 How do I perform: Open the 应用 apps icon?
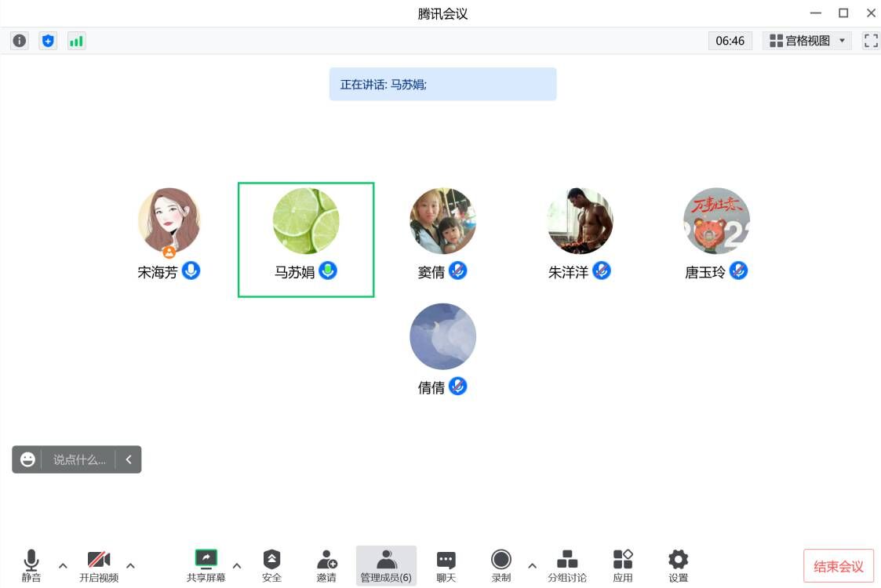click(x=623, y=565)
